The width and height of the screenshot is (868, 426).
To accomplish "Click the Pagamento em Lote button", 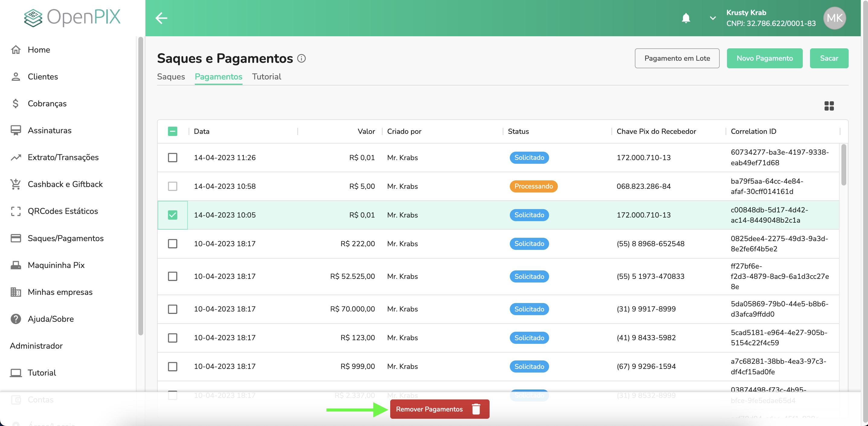I will (677, 58).
